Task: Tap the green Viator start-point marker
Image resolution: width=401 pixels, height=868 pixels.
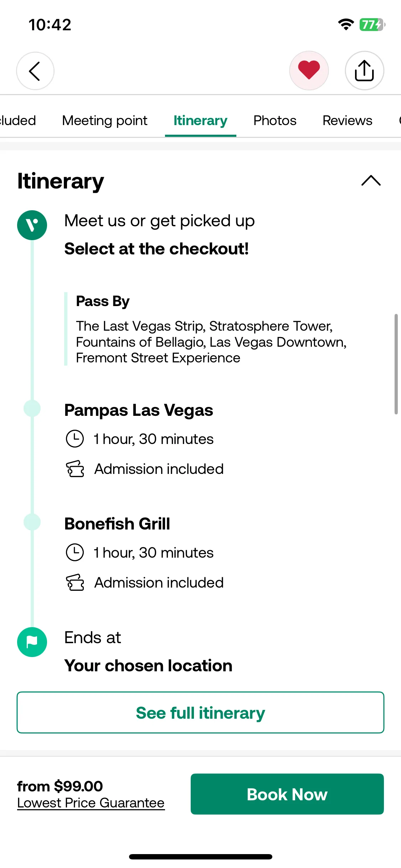Action: (32, 225)
